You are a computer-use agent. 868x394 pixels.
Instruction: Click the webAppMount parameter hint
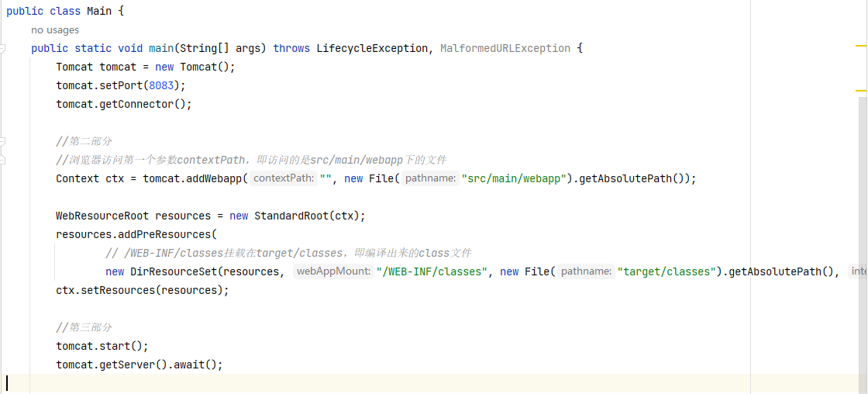coord(333,271)
